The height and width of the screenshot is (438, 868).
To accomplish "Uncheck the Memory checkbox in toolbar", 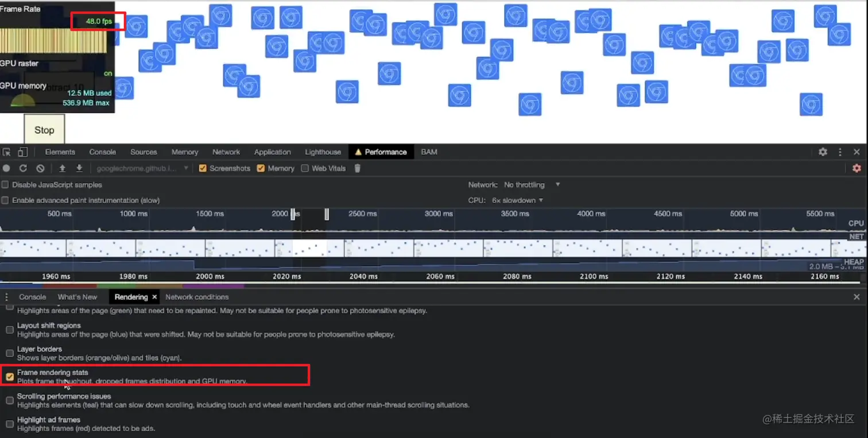I will click(261, 168).
